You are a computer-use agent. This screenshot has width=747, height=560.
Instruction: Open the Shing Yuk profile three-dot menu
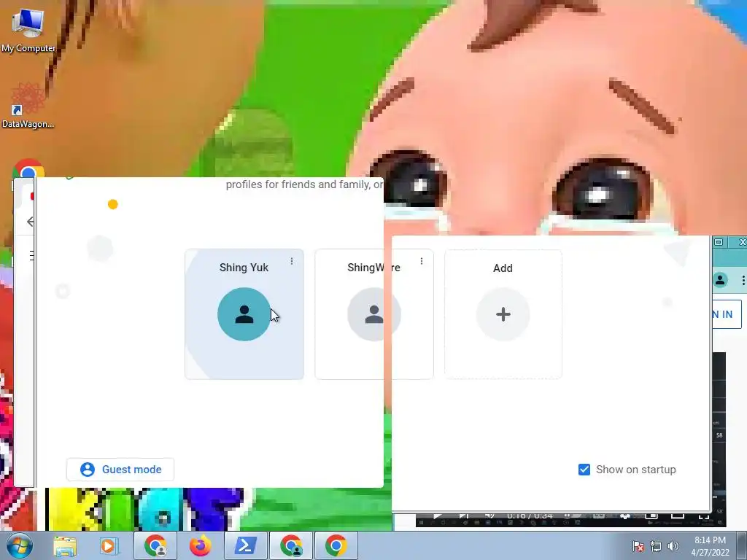click(x=292, y=261)
